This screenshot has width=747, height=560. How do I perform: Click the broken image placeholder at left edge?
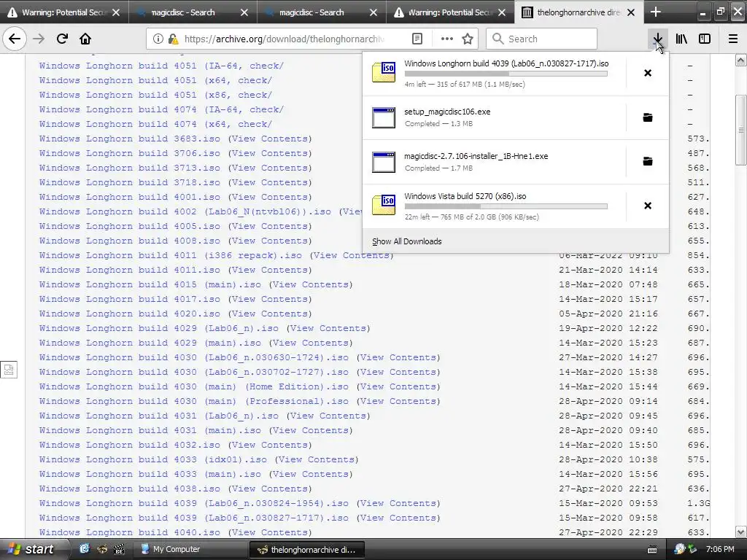9,370
